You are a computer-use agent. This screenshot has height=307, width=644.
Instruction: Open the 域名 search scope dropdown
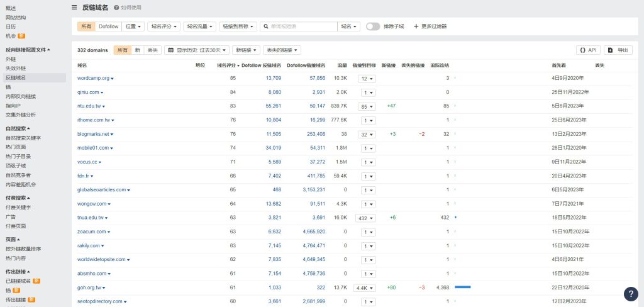[x=348, y=26]
